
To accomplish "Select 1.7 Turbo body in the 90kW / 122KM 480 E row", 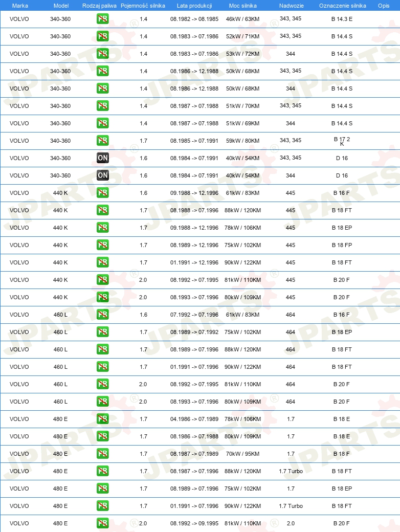I will pos(291,506).
